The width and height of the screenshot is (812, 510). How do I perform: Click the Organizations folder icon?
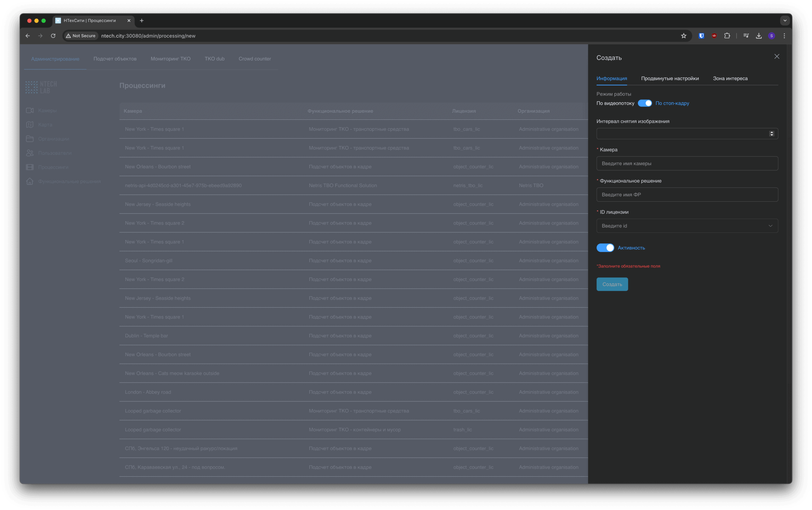coord(30,139)
